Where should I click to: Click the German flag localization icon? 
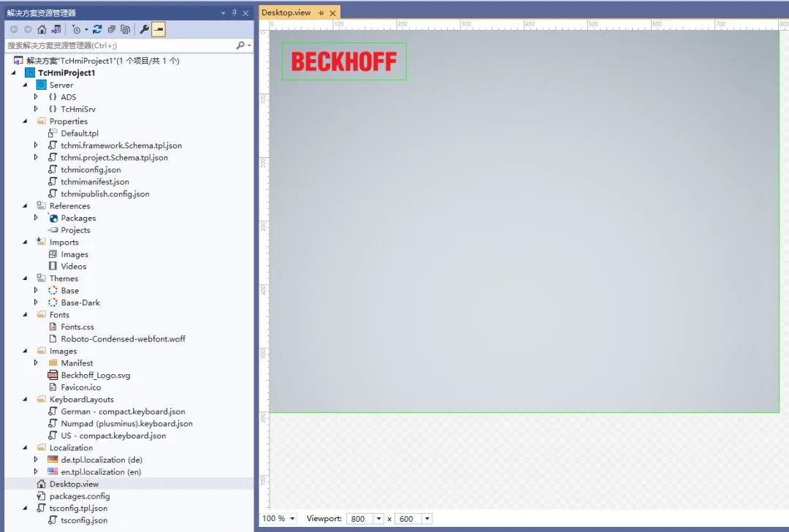(x=53, y=460)
